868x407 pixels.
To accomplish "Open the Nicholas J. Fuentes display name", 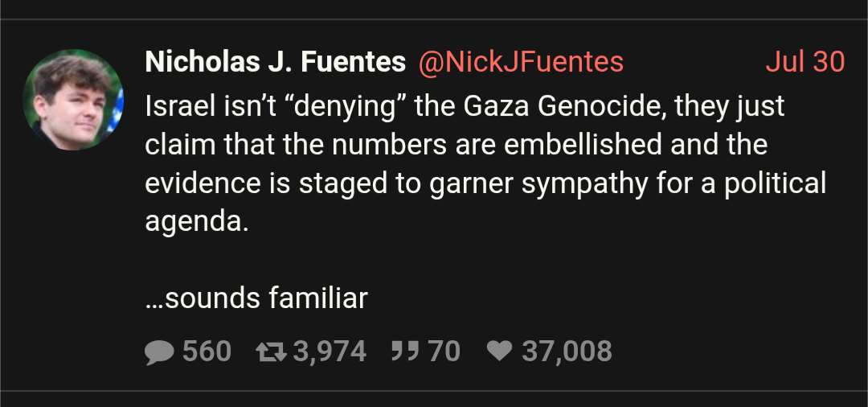I will 275,61.
